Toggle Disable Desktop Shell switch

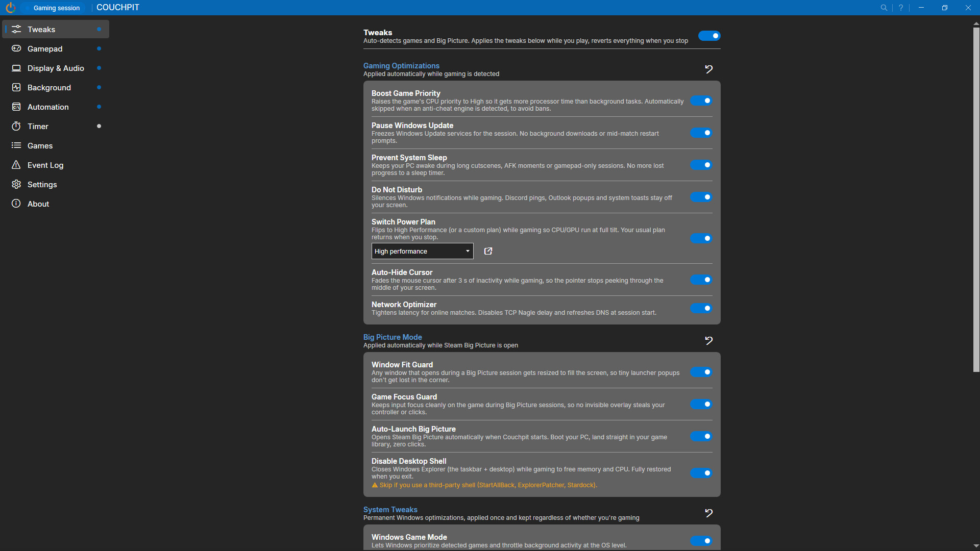click(701, 473)
